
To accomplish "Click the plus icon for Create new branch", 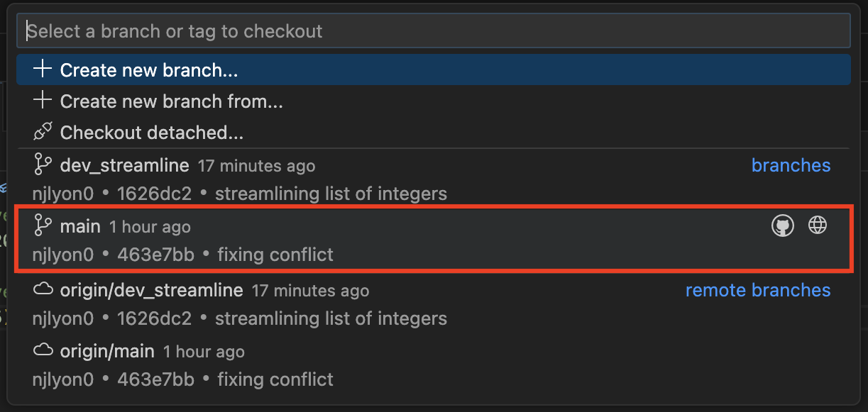I will pyautogui.click(x=43, y=69).
